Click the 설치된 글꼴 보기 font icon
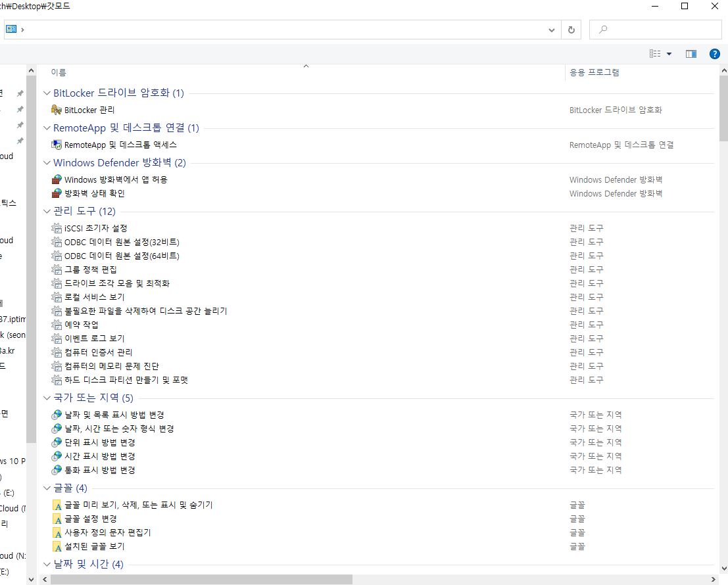The height and width of the screenshot is (585, 728). (x=57, y=546)
